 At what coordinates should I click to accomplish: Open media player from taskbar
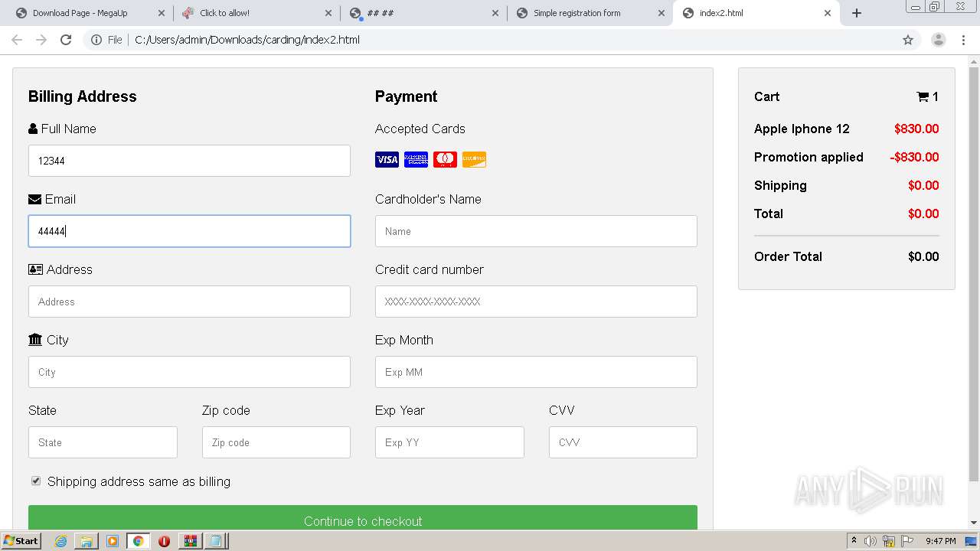coord(113,541)
